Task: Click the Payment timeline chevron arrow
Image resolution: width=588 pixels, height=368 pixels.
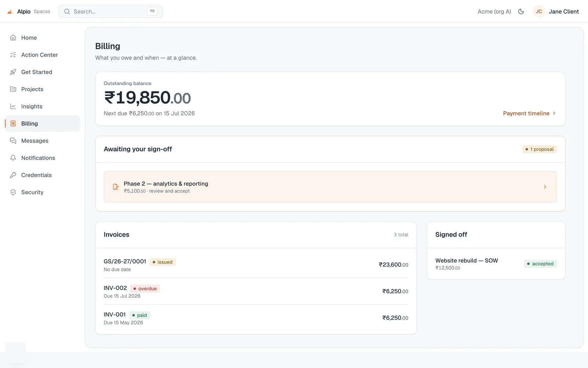Action: point(554,113)
